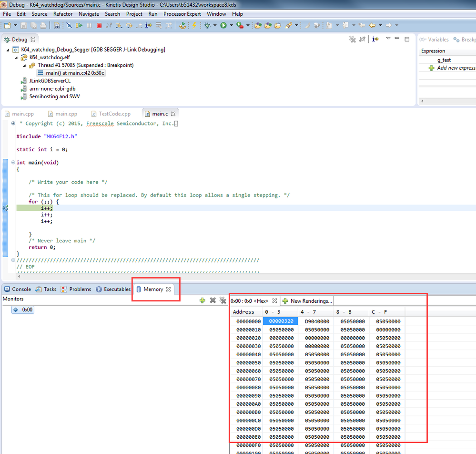
Task: Remove the selected memory monitor with X icon
Action: click(x=213, y=300)
